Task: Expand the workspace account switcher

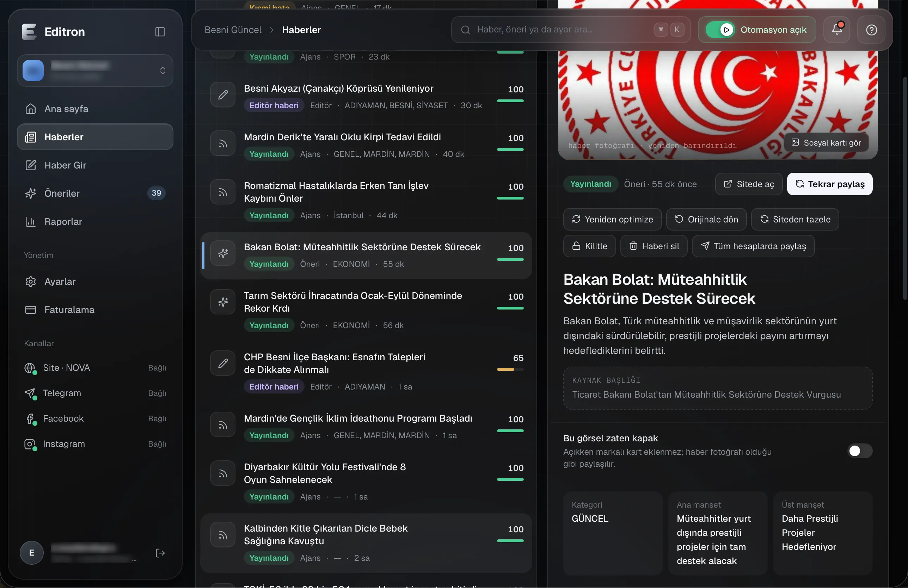Action: pyautogui.click(x=95, y=71)
